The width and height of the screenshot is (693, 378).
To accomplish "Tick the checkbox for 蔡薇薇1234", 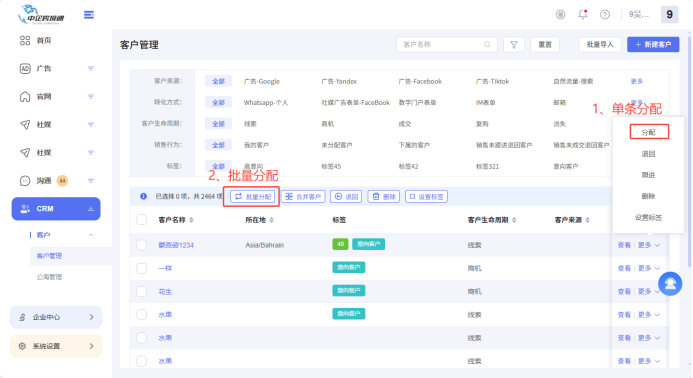I will pyautogui.click(x=141, y=245).
